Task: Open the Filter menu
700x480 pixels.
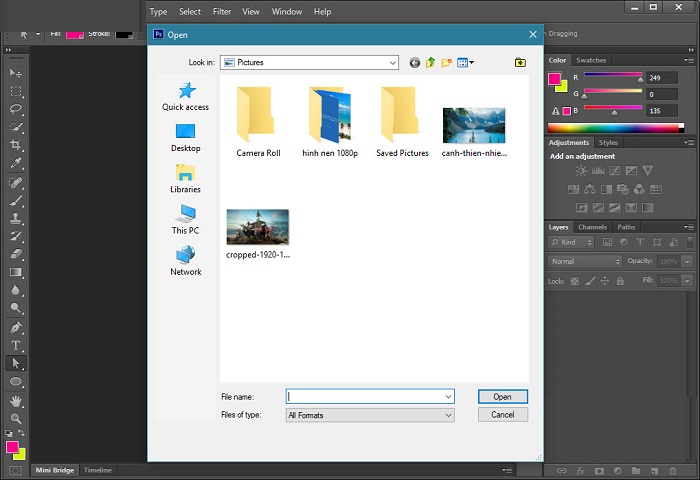Action: coord(222,12)
